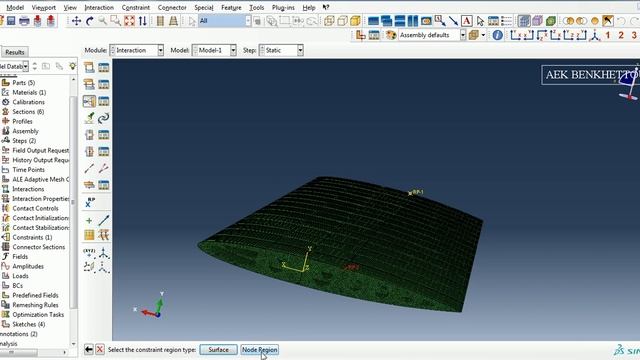Image resolution: width=640 pixels, height=360 pixels.
Task: Select Loads in model tree
Action: 20,276
